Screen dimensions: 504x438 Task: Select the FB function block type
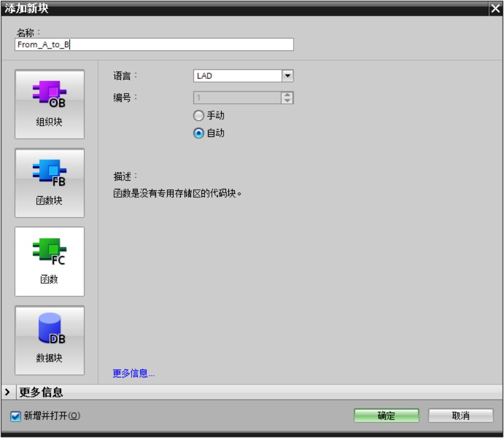(50, 183)
